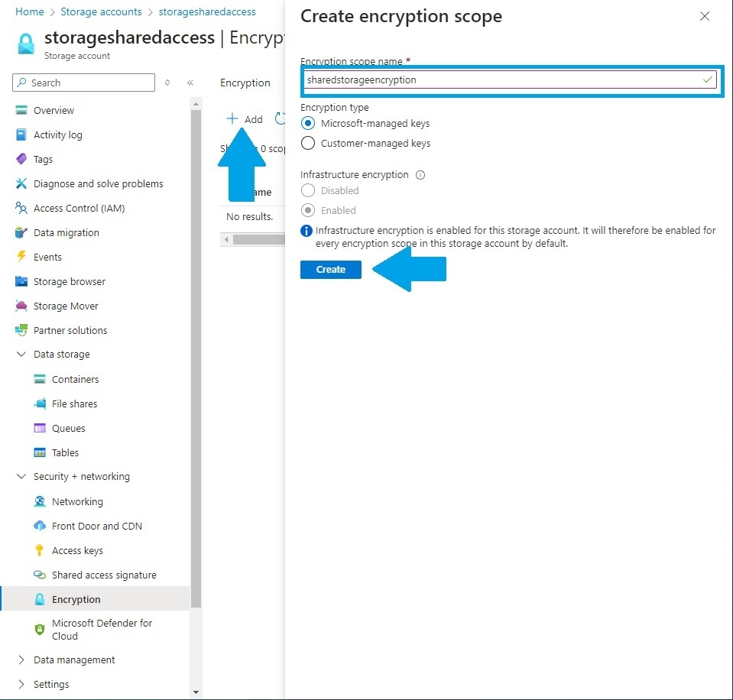
Task: Click the Shared access signature link icon
Action: pyautogui.click(x=40, y=575)
